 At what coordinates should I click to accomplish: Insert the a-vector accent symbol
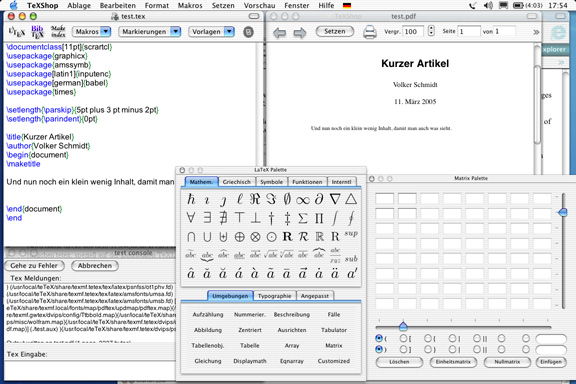[303, 274]
